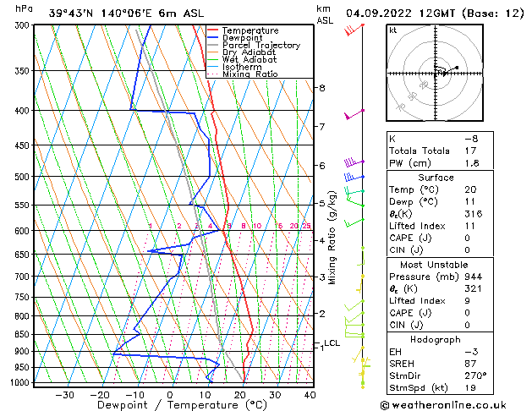Viewport: 532px width, 411px height.
Task: Click the Surface 'Lifted Index' value '11'
Action: pos(470,226)
